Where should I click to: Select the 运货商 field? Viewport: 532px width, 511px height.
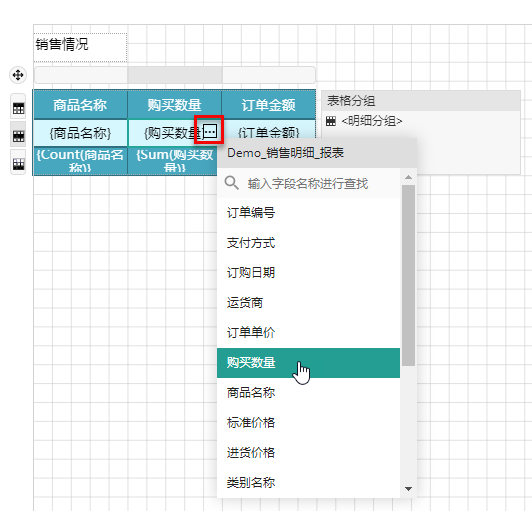click(308, 302)
